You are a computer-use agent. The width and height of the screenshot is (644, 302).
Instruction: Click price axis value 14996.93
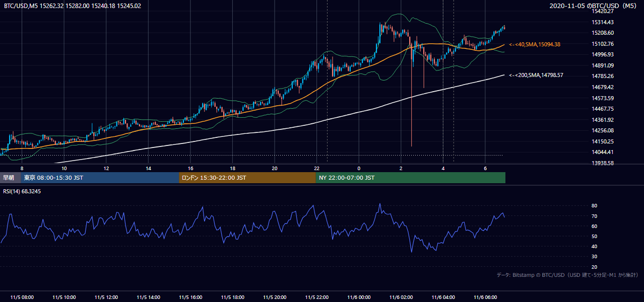point(603,54)
